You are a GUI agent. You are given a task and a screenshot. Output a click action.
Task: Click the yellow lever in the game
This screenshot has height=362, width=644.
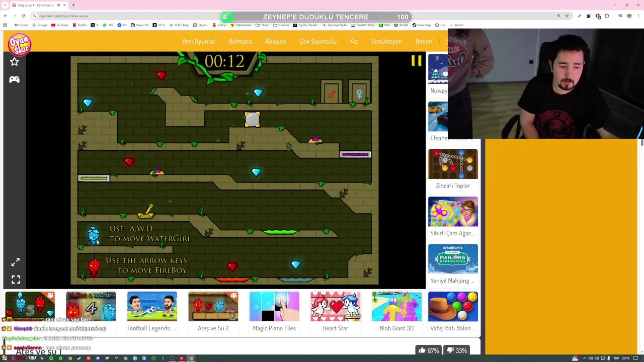pyautogui.click(x=146, y=211)
